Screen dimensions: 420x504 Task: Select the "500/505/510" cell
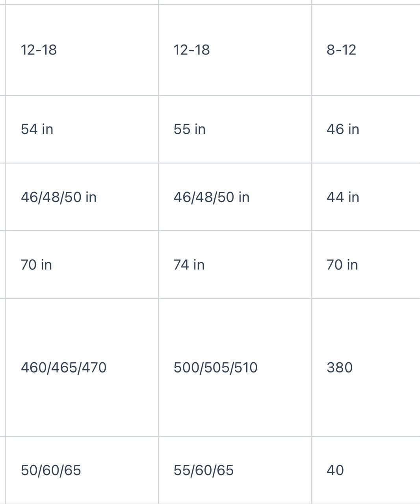[x=235, y=367]
